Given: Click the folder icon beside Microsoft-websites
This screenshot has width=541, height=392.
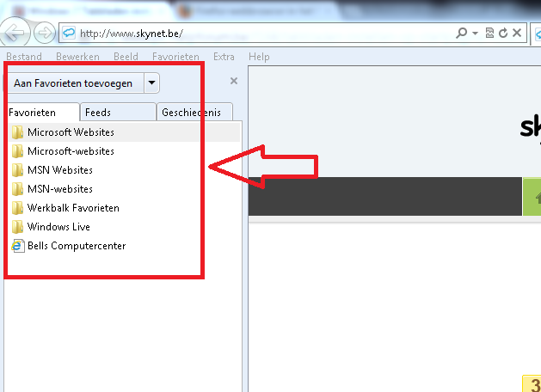Looking at the screenshot, I should (17, 151).
